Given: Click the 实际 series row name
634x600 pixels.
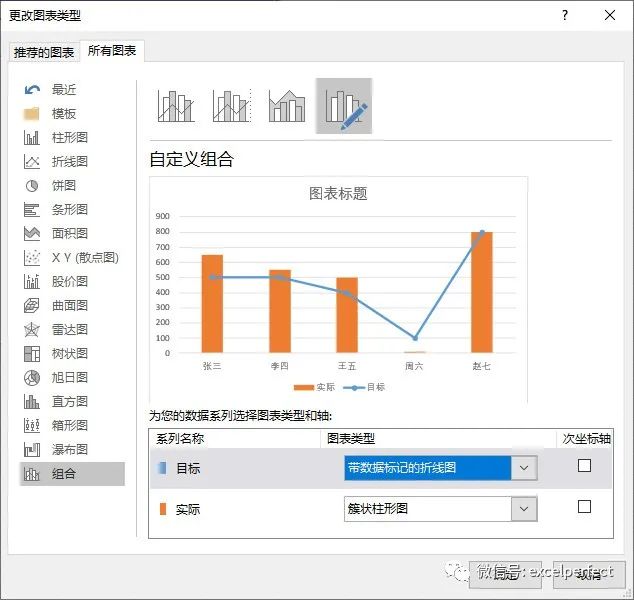Looking at the screenshot, I should point(188,509).
